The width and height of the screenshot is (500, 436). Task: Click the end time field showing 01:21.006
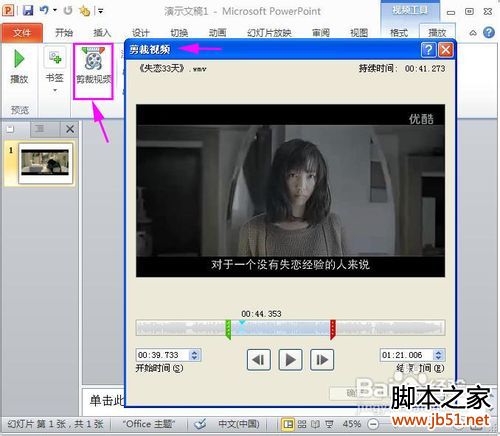[x=407, y=355]
